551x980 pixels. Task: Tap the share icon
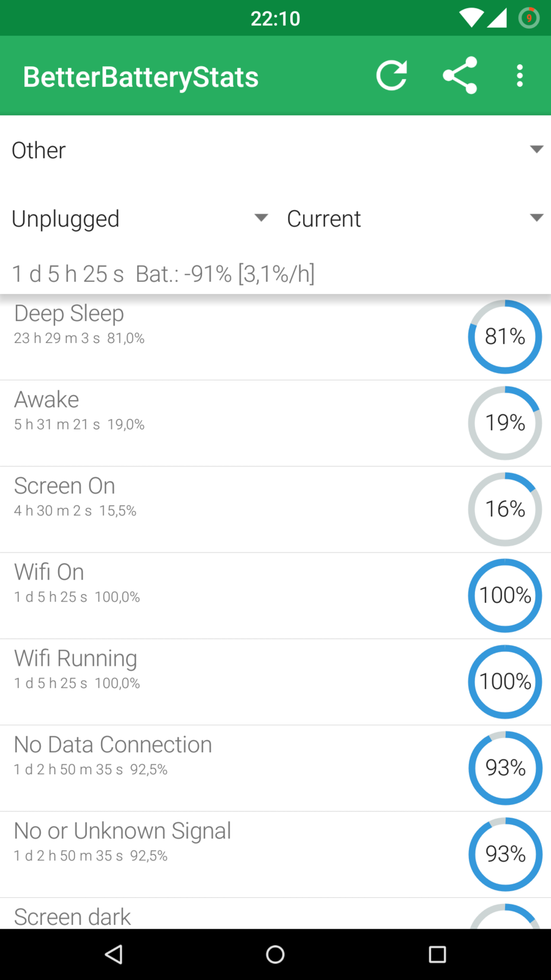point(460,75)
